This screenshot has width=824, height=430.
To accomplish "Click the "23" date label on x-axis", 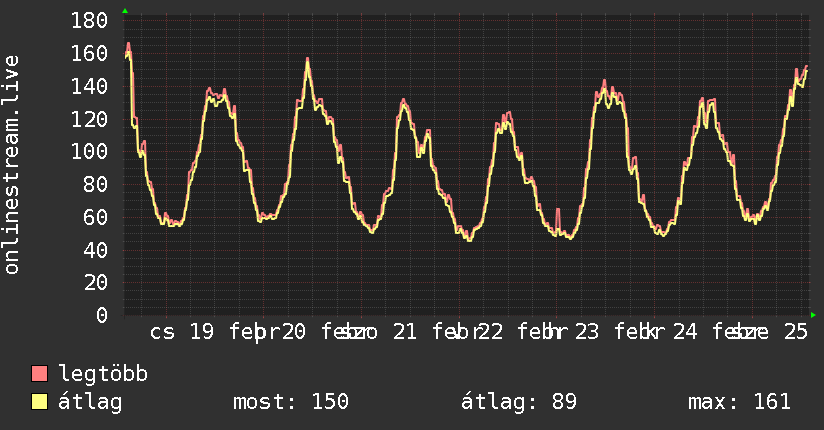I will coord(587,333).
